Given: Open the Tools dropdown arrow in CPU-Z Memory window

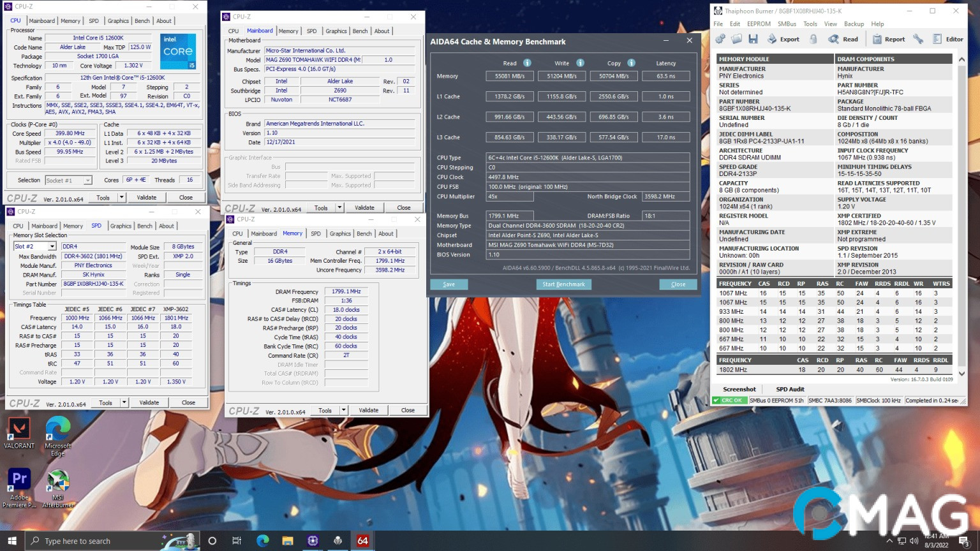Looking at the screenshot, I should (x=343, y=411).
